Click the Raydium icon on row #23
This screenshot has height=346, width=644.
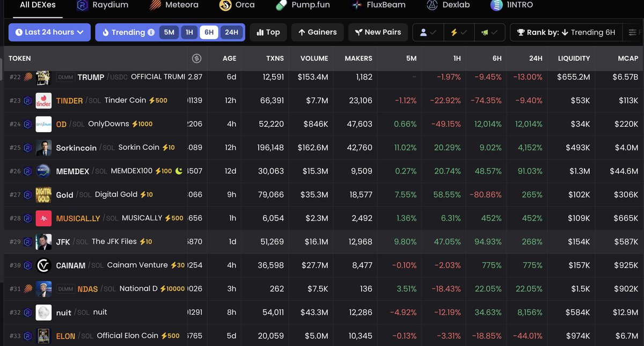click(x=27, y=100)
